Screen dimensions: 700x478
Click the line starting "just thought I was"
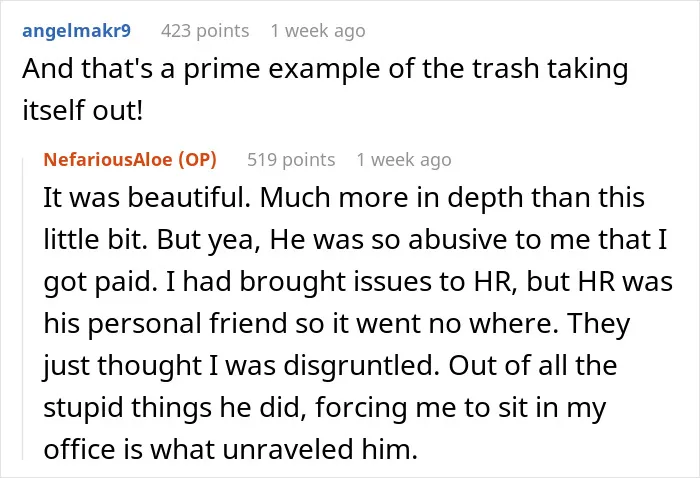[x=330, y=366]
